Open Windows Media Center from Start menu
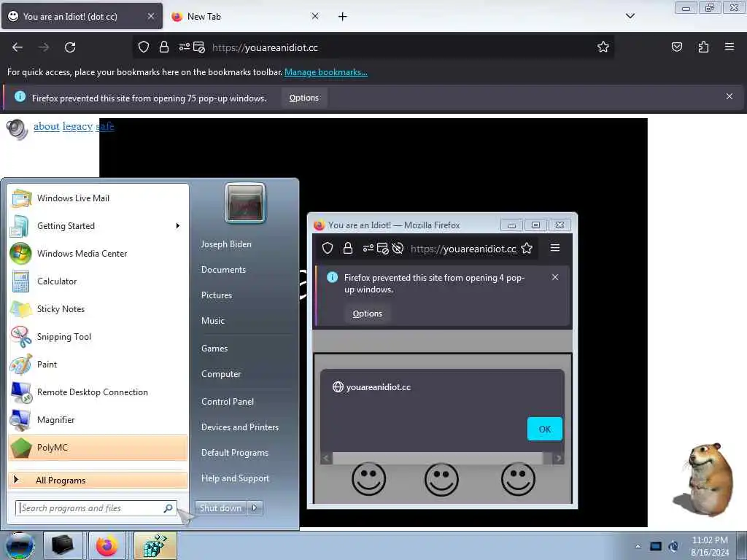 point(98,253)
